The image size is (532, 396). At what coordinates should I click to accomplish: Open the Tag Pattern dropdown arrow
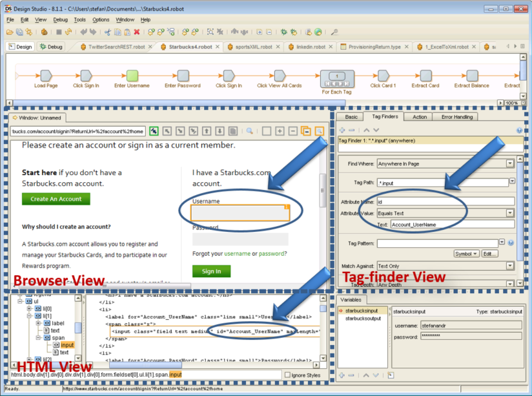(x=502, y=242)
